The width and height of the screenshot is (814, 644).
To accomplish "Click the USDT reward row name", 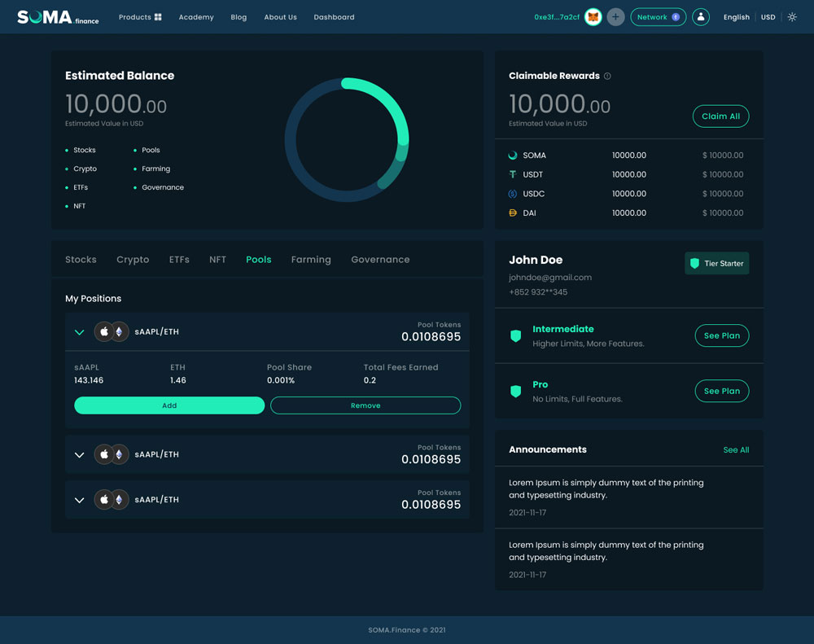I will tap(532, 174).
